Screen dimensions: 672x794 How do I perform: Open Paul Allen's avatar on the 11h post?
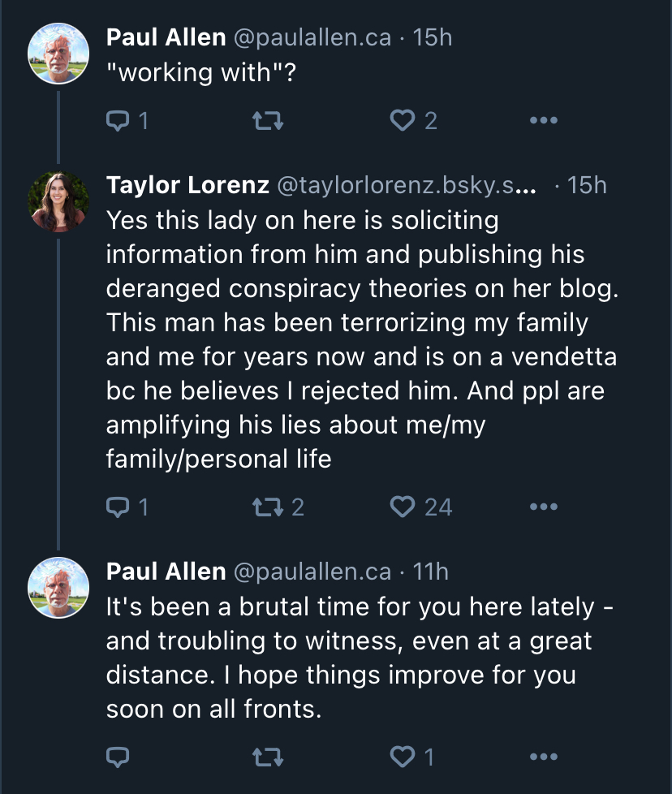click(58, 588)
